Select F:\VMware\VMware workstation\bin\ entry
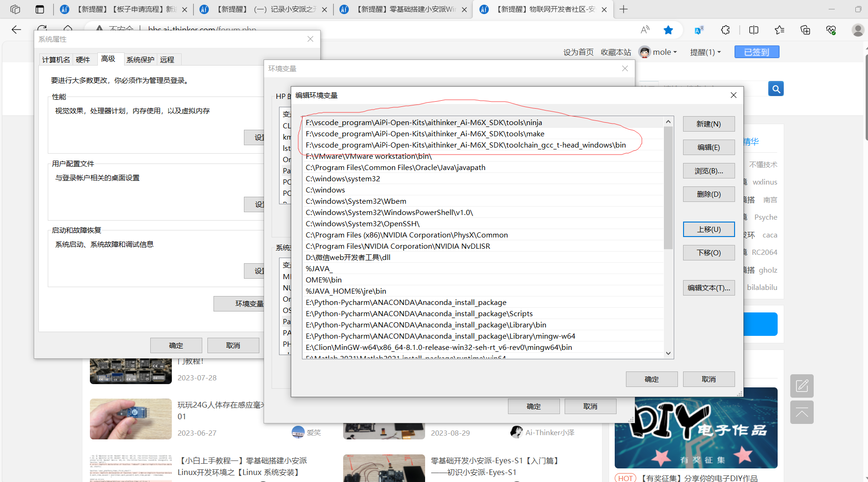Image resolution: width=868 pixels, height=482 pixels. [483, 156]
